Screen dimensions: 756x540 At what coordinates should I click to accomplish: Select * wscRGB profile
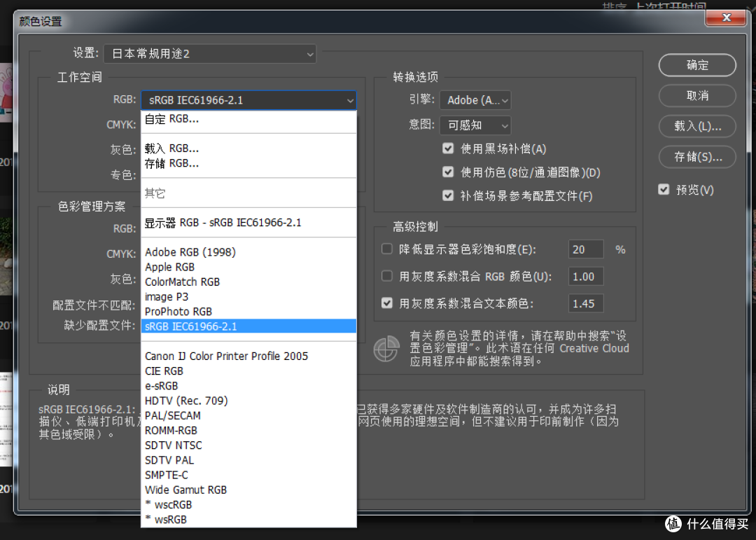coord(248,505)
